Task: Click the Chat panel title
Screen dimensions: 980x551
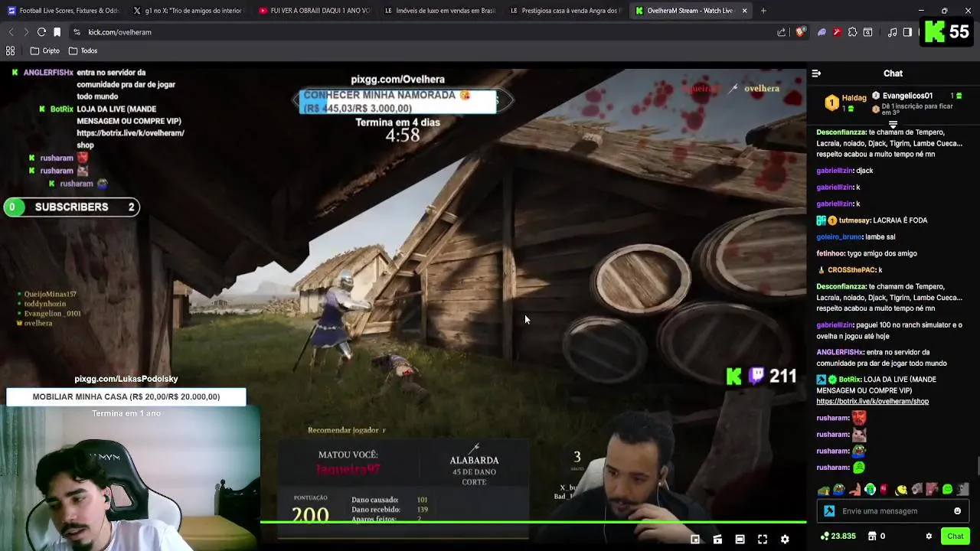Action: 893,73
